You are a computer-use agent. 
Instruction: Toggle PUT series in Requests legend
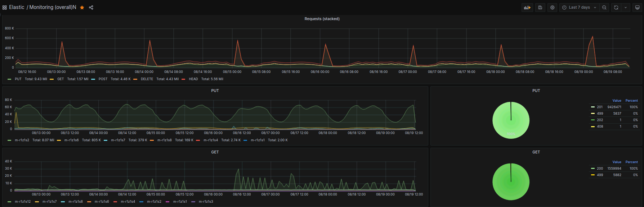18,79
